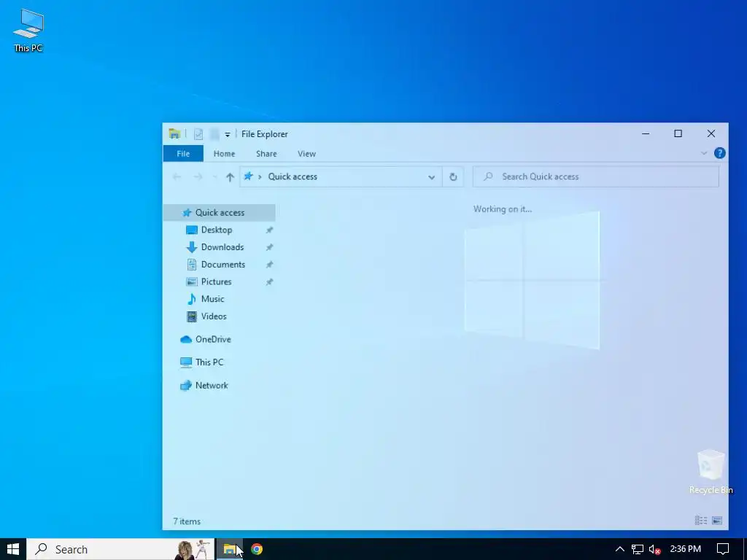Click the Properties quick toolbar icon
This screenshot has width=747, height=560.
coord(198,134)
